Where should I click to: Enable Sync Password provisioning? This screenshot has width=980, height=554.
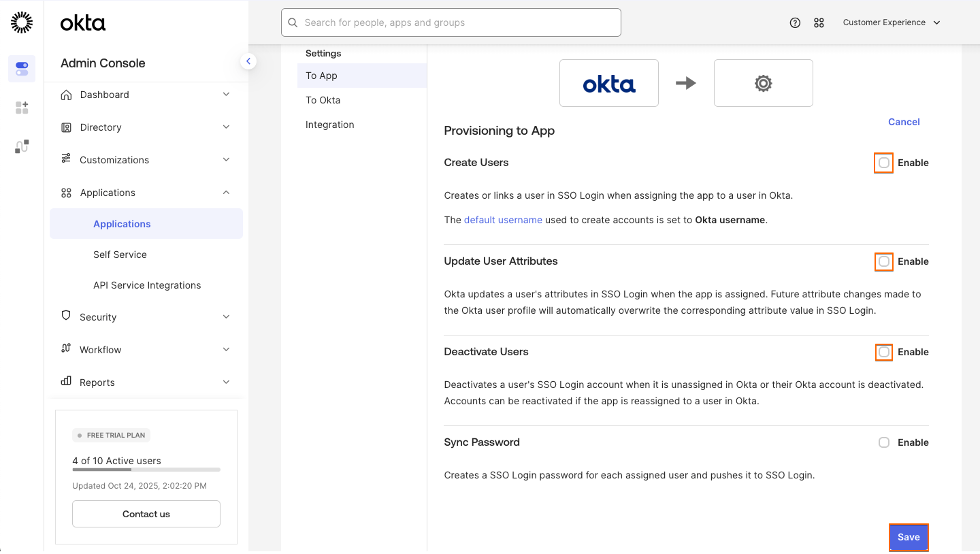pyautogui.click(x=883, y=442)
